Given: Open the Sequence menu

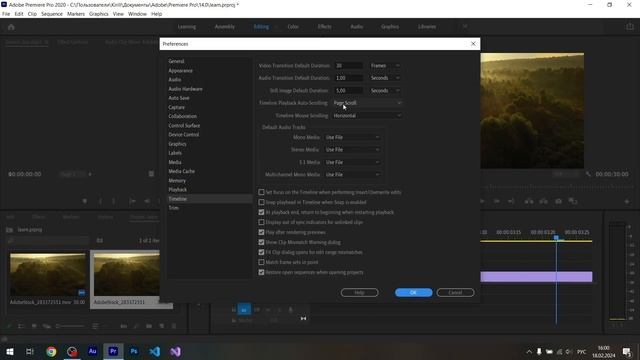Looking at the screenshot, I should point(52,14).
